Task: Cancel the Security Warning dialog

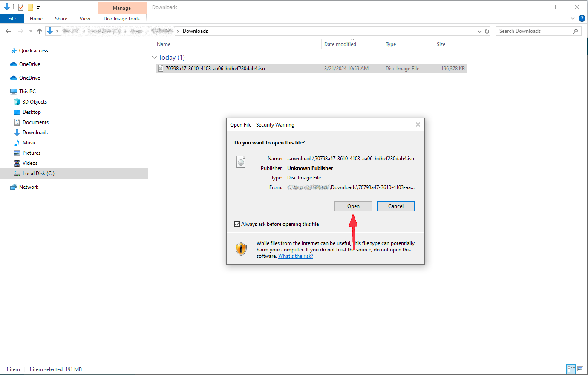Action: (x=395, y=206)
